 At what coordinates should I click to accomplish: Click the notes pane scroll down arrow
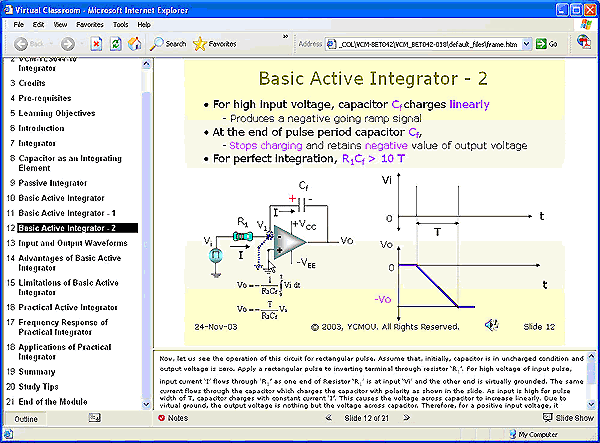(x=591, y=404)
